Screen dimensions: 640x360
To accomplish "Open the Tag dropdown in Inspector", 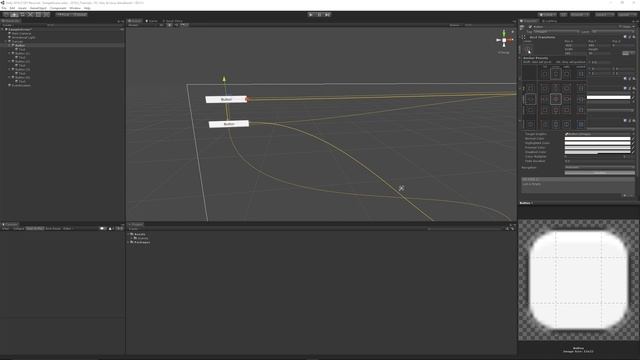I will pos(556,31).
